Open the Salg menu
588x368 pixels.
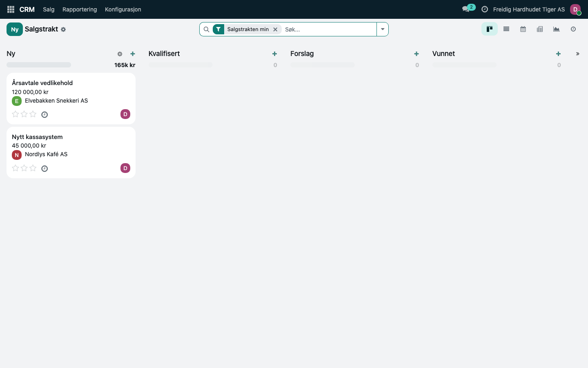49,9
